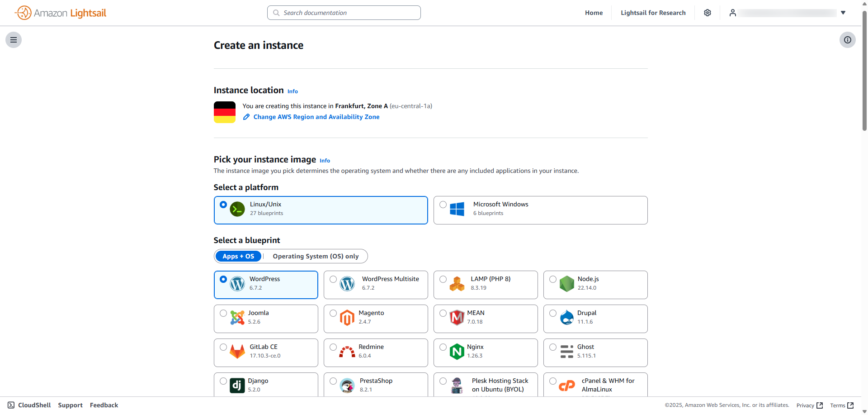Pick the Plesk Hosting Stack radio button

443,381
